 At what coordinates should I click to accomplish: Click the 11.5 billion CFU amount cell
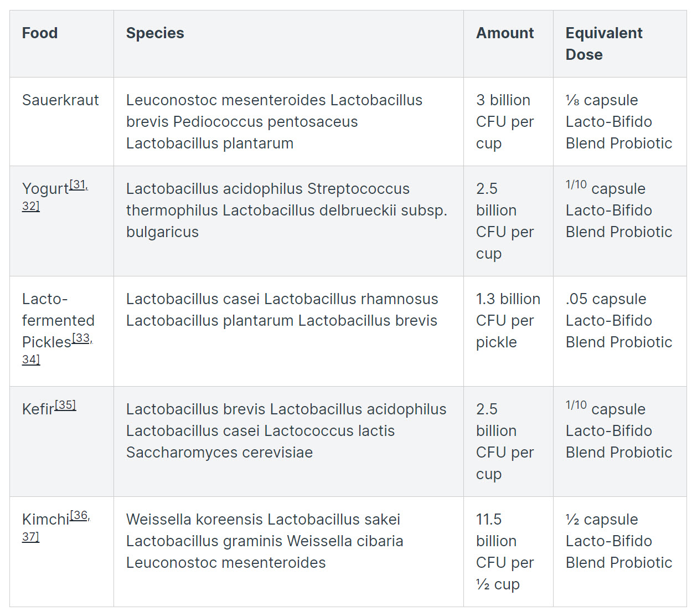[x=504, y=552]
